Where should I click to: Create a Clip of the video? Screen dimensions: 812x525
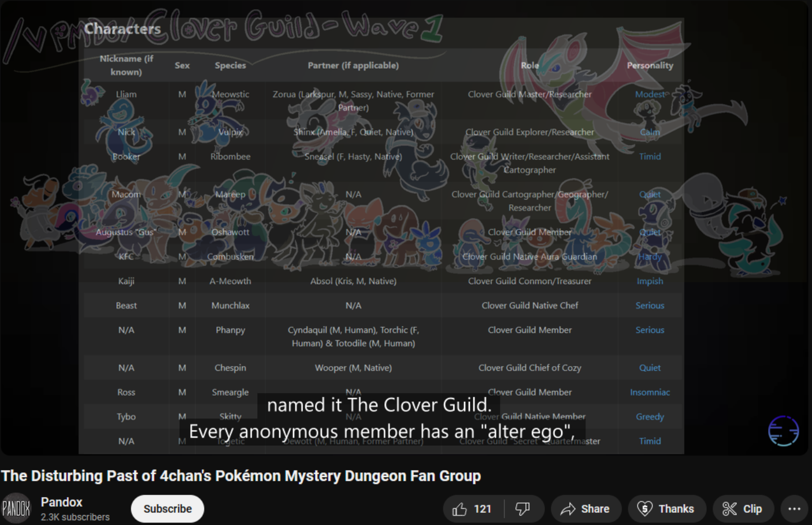[x=743, y=509]
